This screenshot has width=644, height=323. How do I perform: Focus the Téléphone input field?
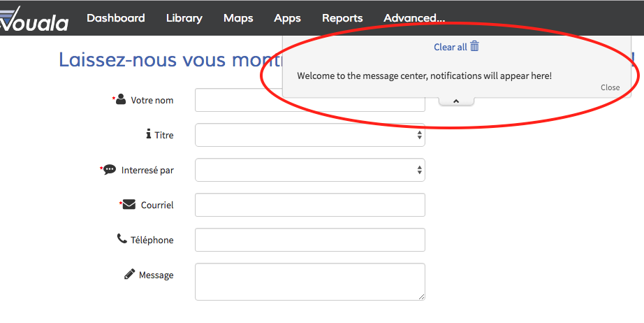[x=309, y=240]
